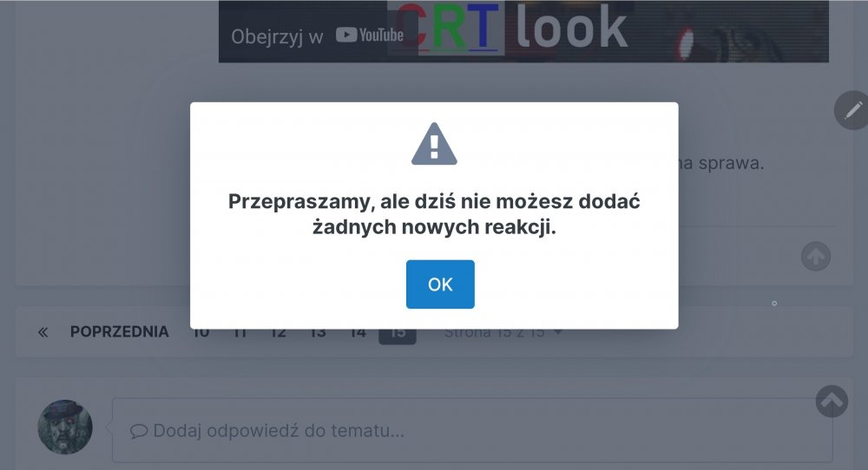Screen dimensions: 868x470
Task: Confirm the dialog with the OK button
Action: [x=440, y=284]
